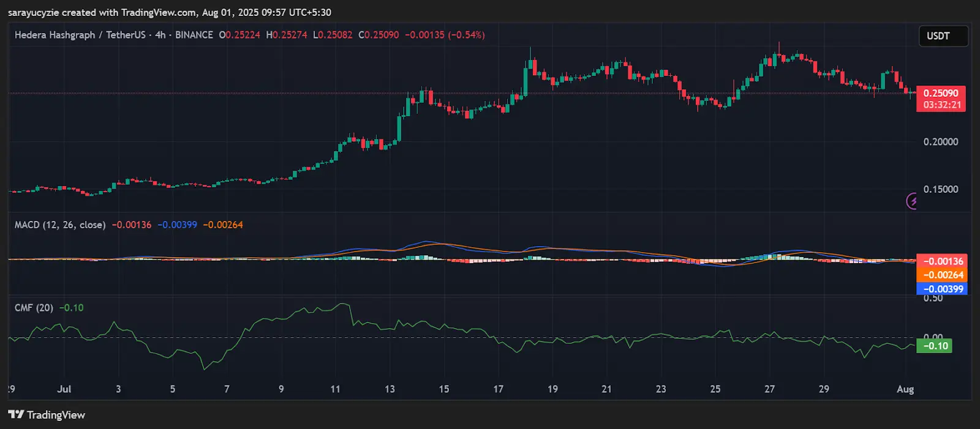
Task: Click the 0.50 CMF axis label
Action: [933, 299]
